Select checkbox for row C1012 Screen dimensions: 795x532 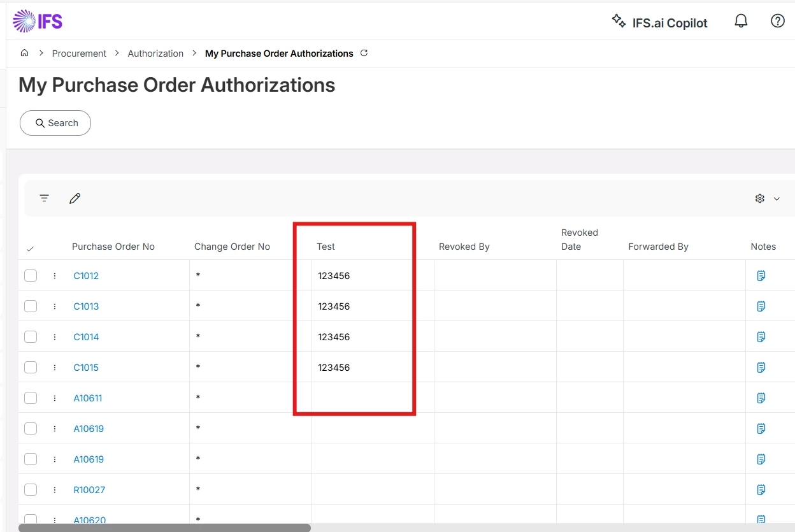(31, 276)
